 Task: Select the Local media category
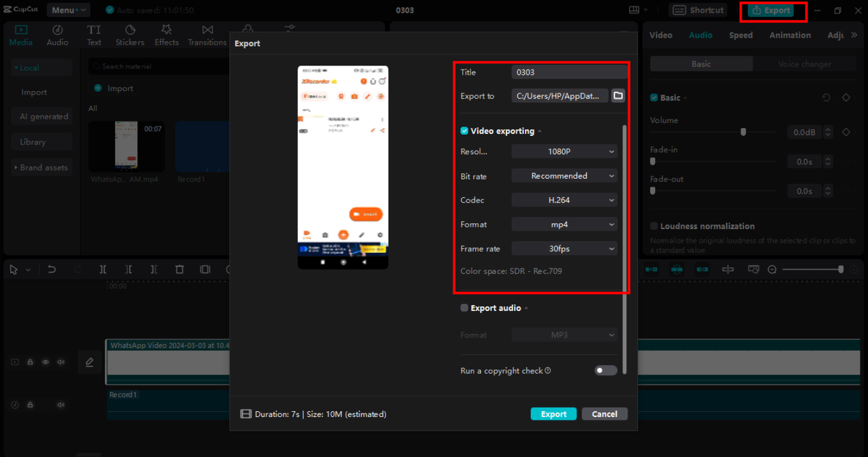click(42, 68)
